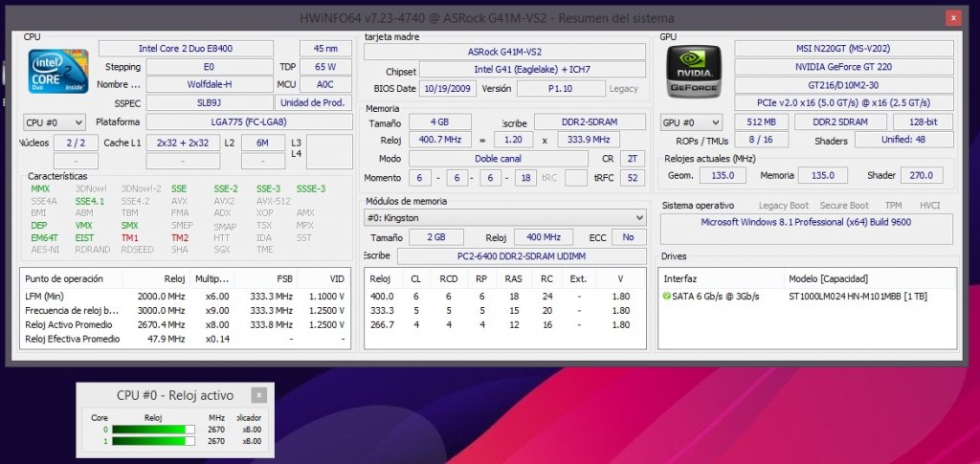Toggle the Secure Boot indicator

(846, 206)
